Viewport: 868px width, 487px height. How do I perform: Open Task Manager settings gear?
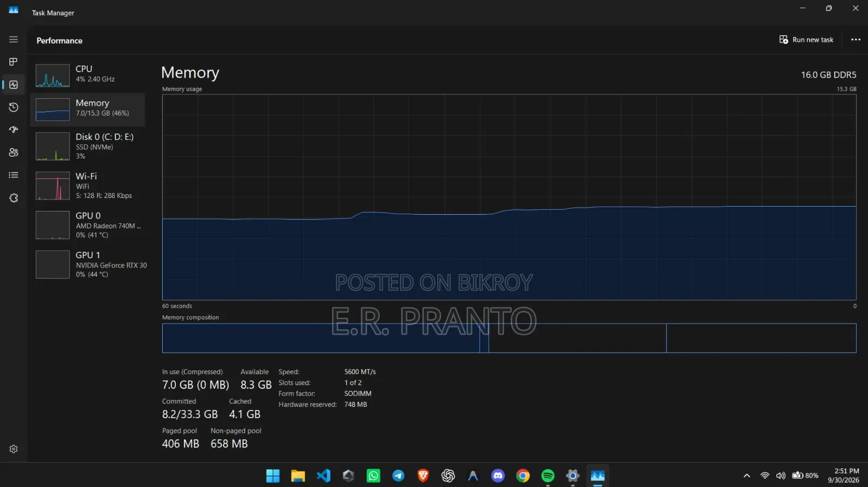click(14, 449)
